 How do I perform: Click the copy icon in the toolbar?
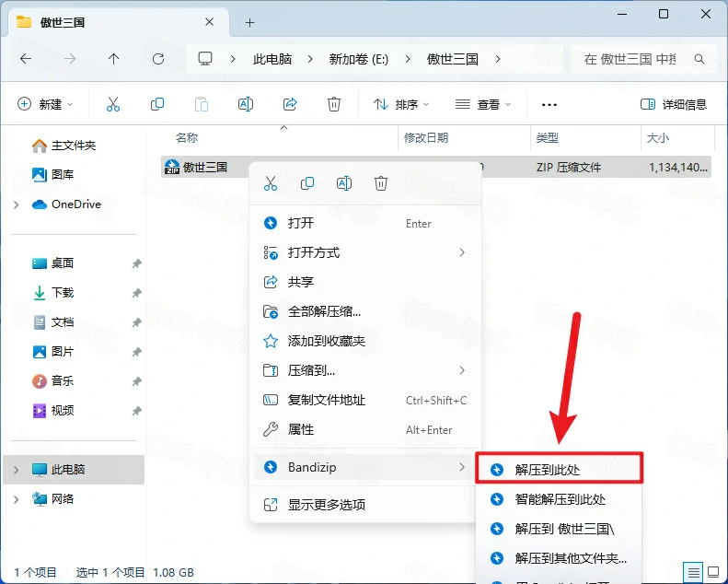click(x=157, y=104)
